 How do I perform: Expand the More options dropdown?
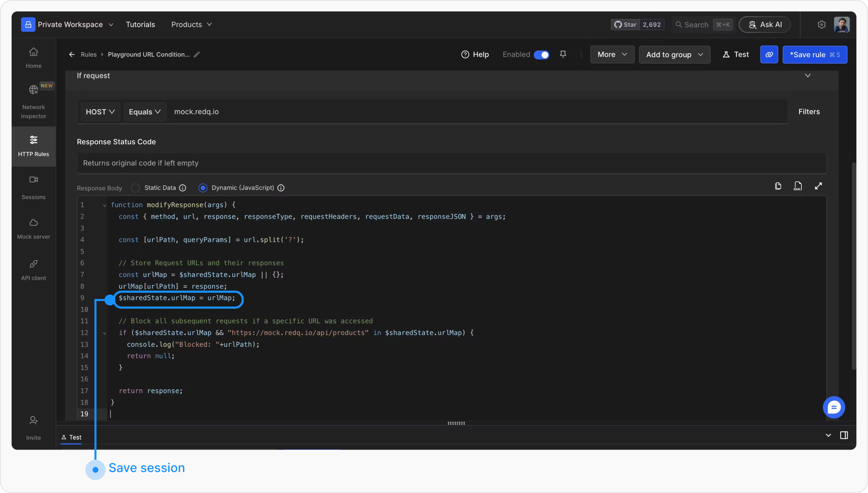click(x=612, y=55)
